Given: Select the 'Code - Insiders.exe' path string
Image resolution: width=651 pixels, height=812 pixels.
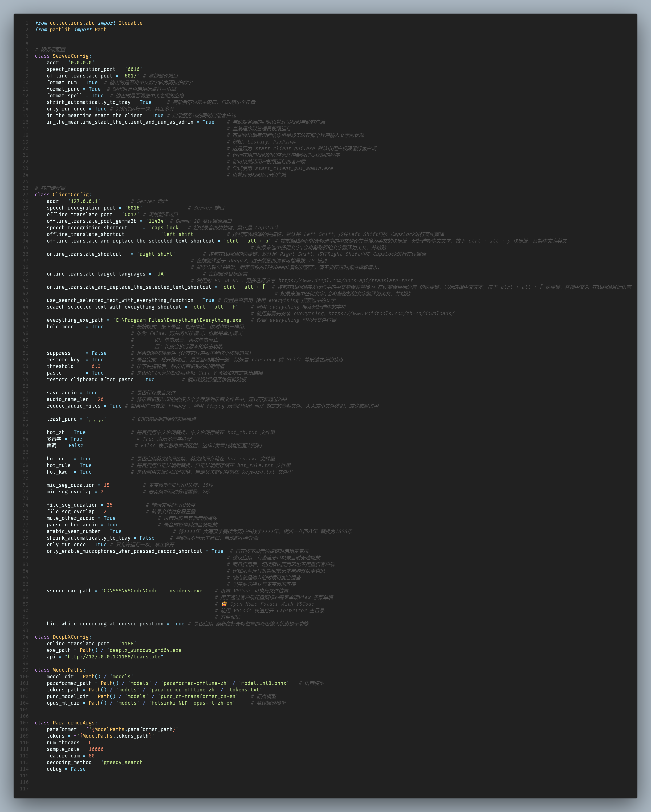Looking at the screenshot, I should coord(153,590).
